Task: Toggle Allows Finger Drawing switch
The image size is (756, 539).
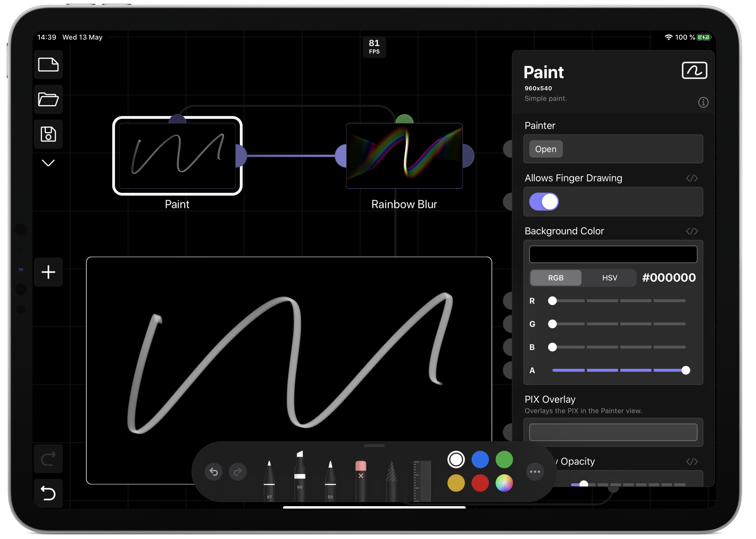Action: pyautogui.click(x=544, y=202)
